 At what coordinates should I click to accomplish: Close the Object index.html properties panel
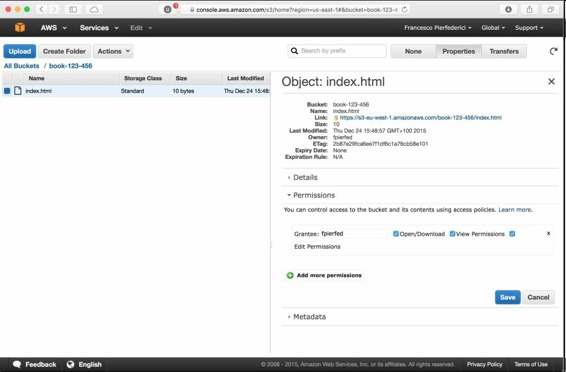coord(551,82)
